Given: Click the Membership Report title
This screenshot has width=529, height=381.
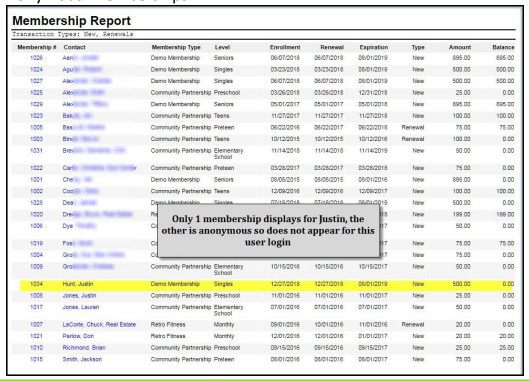Looking at the screenshot, I should pyautogui.click(x=72, y=21).
